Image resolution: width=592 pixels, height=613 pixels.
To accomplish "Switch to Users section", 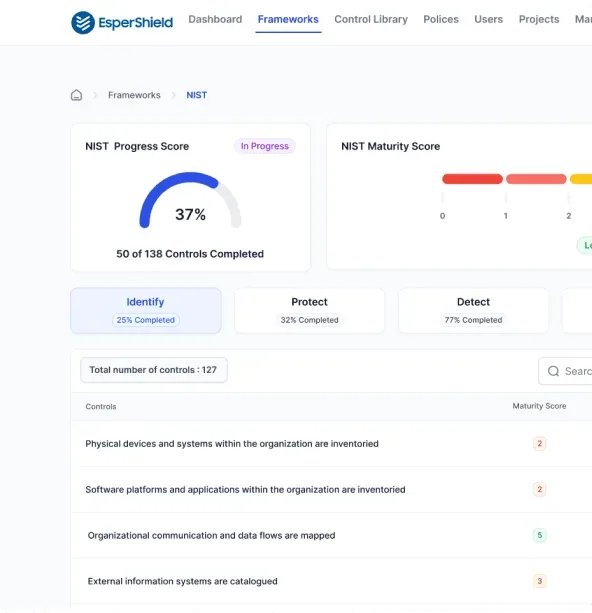I will pyautogui.click(x=488, y=19).
